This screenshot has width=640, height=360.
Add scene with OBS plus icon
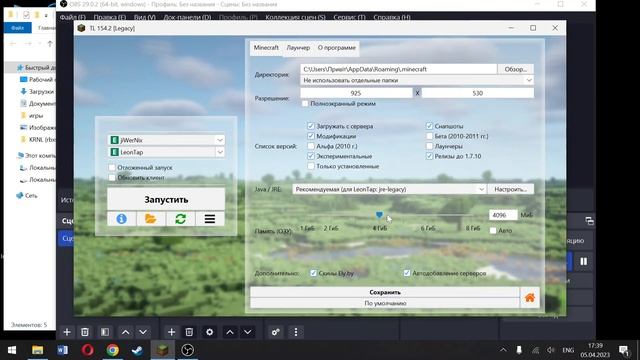[67, 332]
